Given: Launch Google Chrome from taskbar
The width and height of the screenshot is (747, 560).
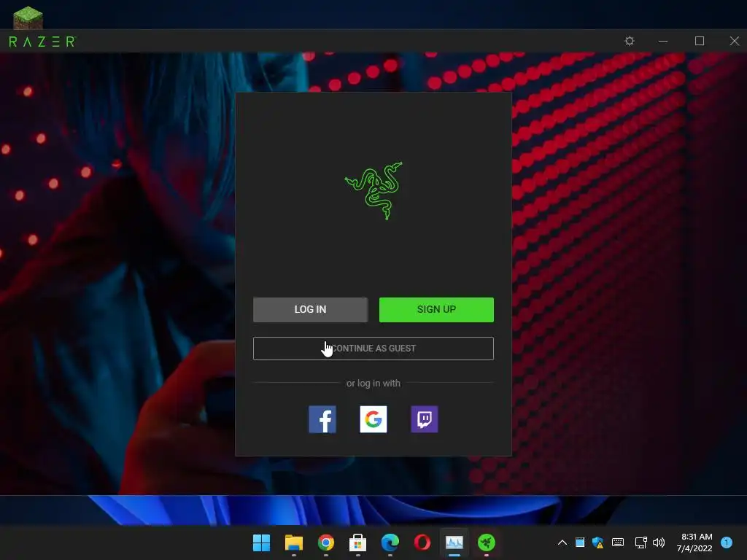Looking at the screenshot, I should [326, 542].
